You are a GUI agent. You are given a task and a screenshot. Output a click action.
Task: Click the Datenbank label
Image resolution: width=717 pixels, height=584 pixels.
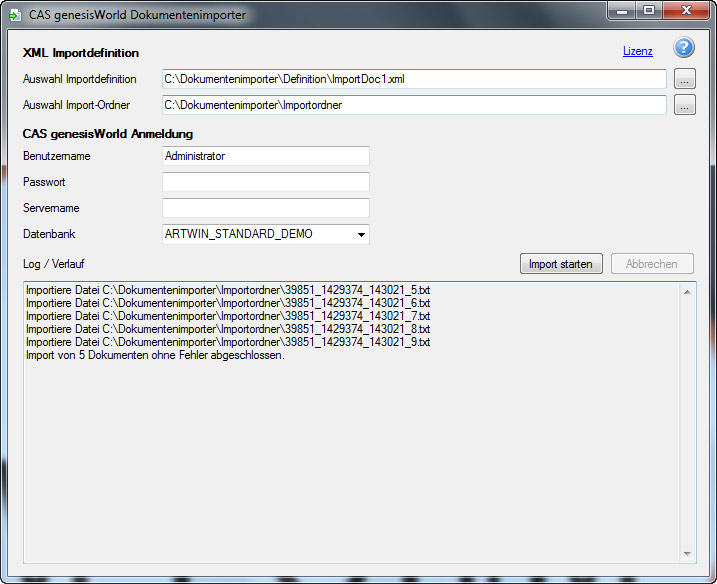[x=49, y=234]
